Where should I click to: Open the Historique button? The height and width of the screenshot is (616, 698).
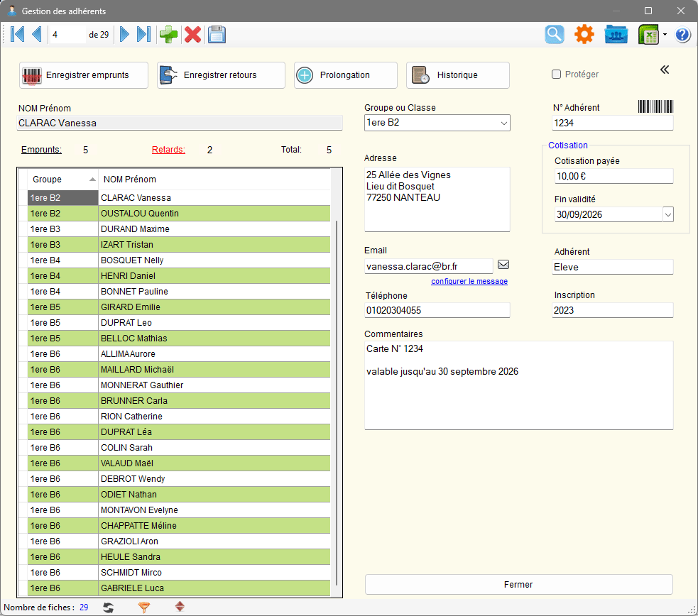457,75
